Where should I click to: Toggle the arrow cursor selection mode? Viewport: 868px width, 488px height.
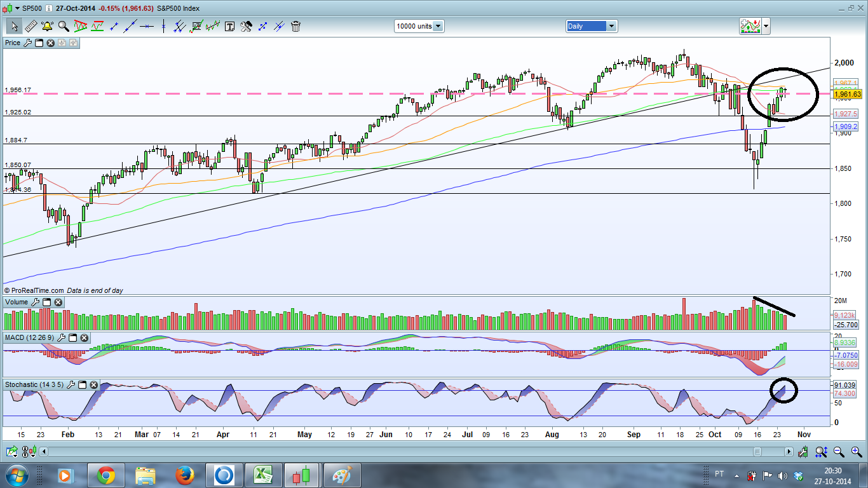pyautogui.click(x=14, y=26)
